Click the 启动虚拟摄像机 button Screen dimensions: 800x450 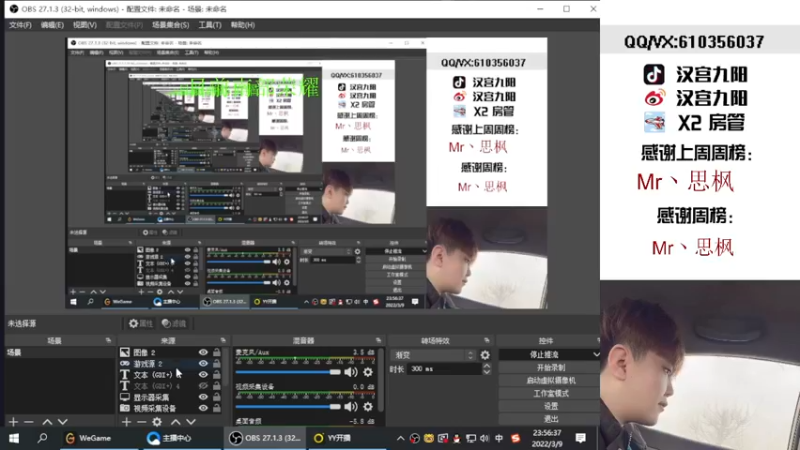[x=550, y=380]
